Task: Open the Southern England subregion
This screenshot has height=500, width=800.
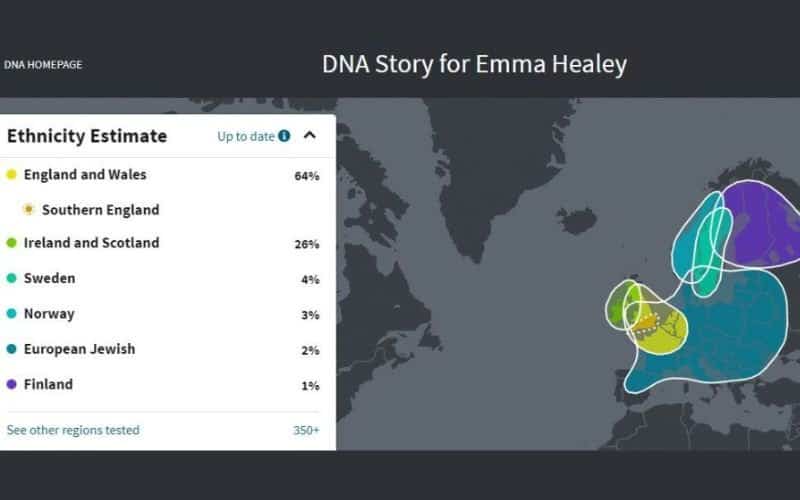Action: tap(101, 210)
